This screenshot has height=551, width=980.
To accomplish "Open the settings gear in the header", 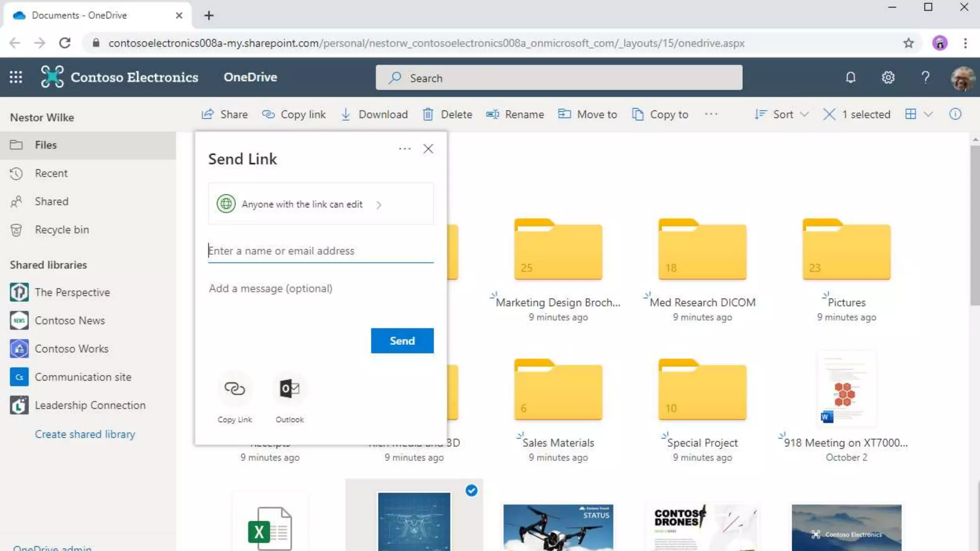I will point(888,77).
